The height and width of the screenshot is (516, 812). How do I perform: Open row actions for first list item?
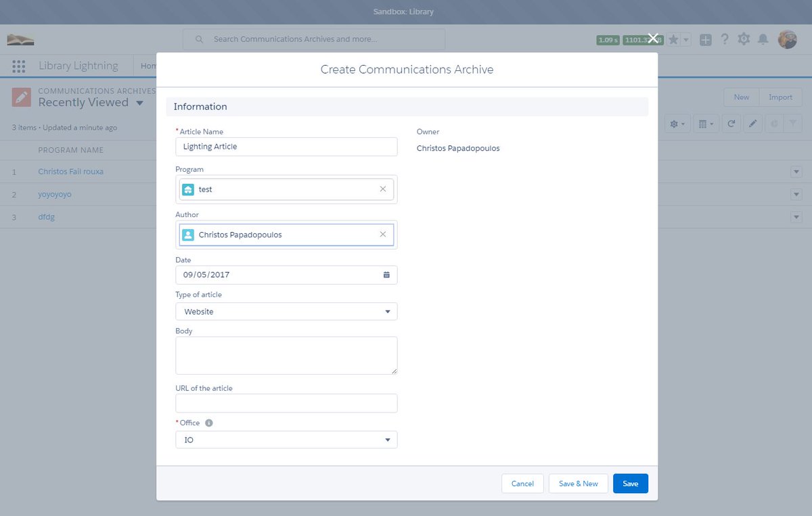click(796, 172)
